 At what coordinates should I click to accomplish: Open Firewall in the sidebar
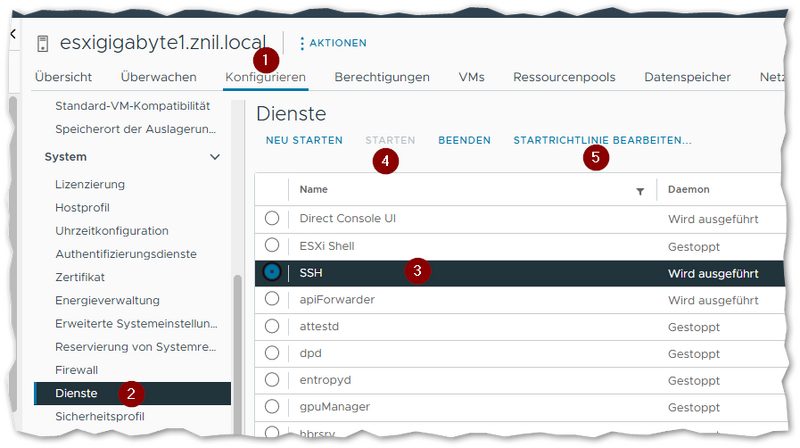[77, 369]
